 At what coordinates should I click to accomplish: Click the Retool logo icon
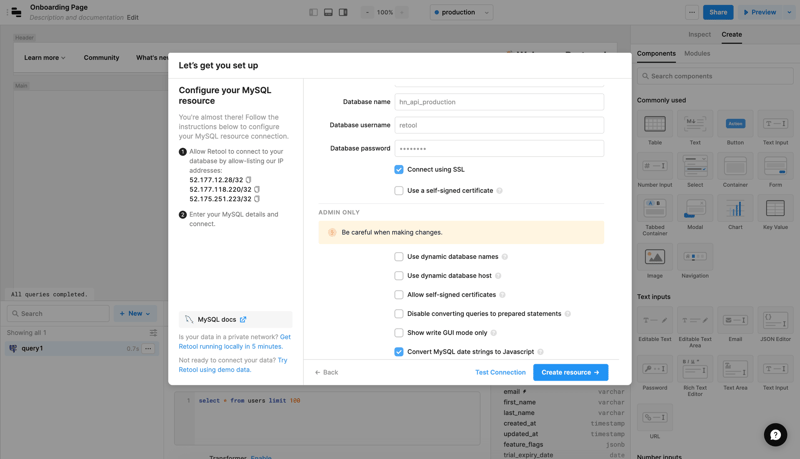point(16,12)
